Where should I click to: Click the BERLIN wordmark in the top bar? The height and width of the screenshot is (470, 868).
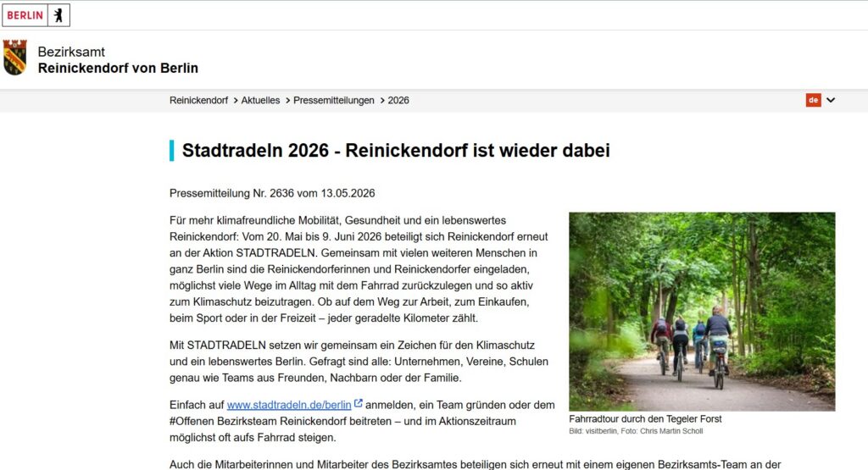point(25,15)
